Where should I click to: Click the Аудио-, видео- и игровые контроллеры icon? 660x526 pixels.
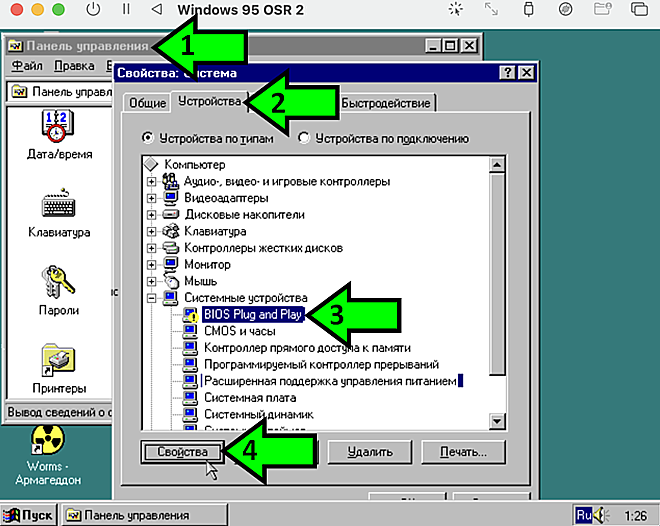coord(170,181)
